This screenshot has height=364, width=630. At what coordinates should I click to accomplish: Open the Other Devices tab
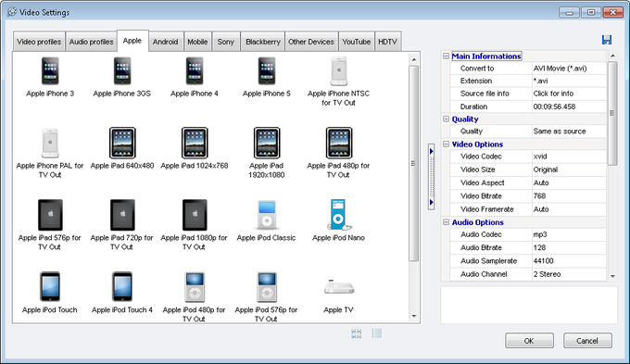tap(311, 42)
